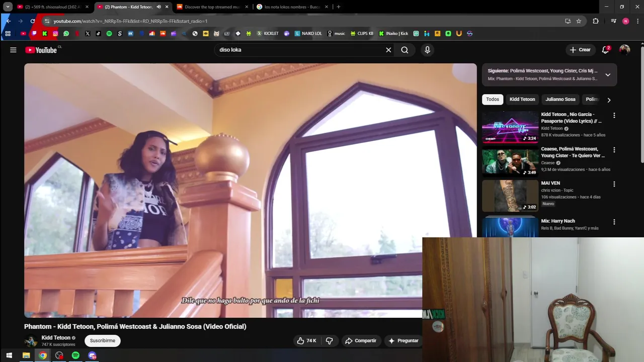Reload the page
Screen dimensions: 644x362
click(x=33, y=21)
